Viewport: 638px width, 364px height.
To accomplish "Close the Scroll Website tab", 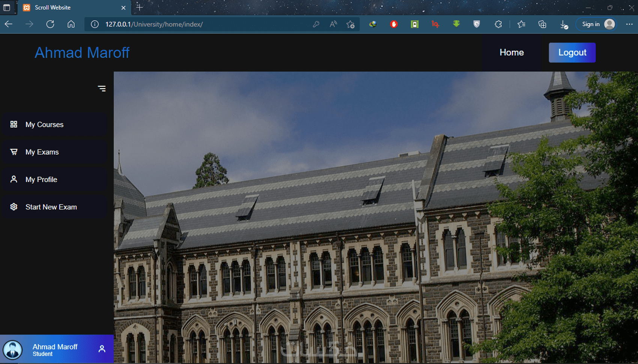I will [x=123, y=8].
